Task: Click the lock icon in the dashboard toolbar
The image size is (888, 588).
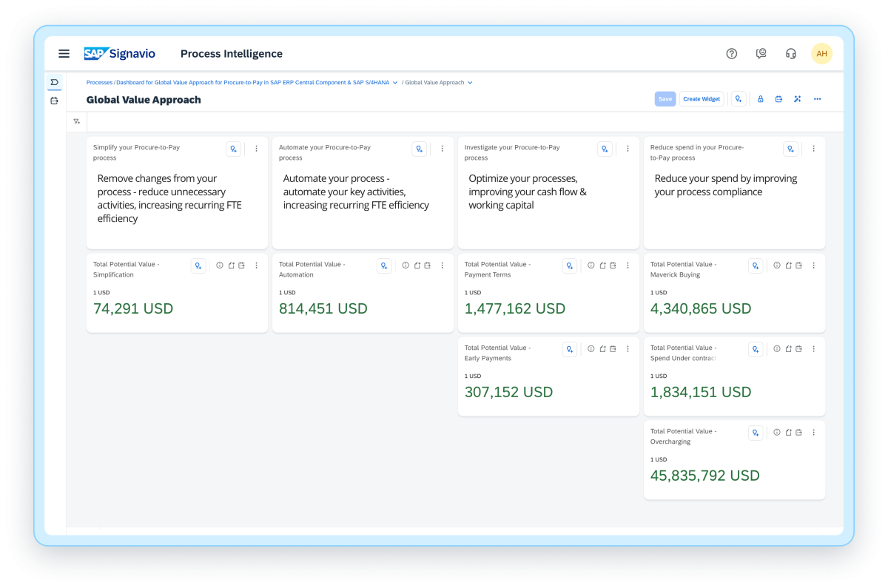Action: (x=761, y=98)
